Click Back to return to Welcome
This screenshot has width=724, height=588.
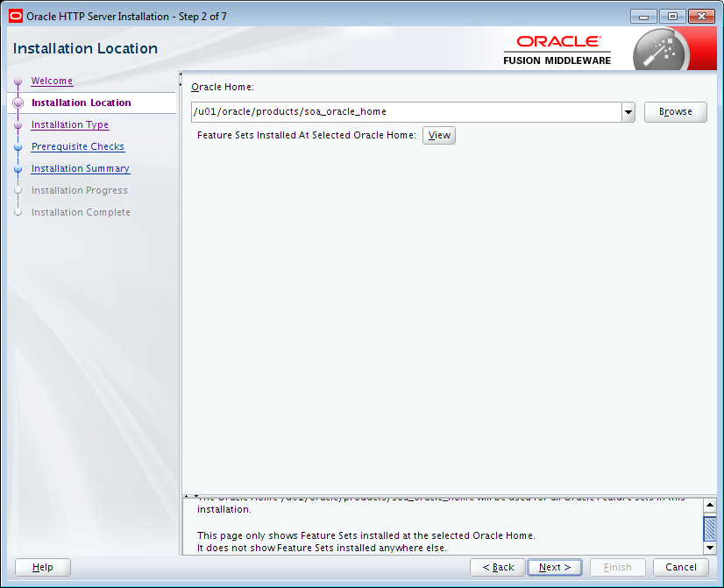point(497,567)
